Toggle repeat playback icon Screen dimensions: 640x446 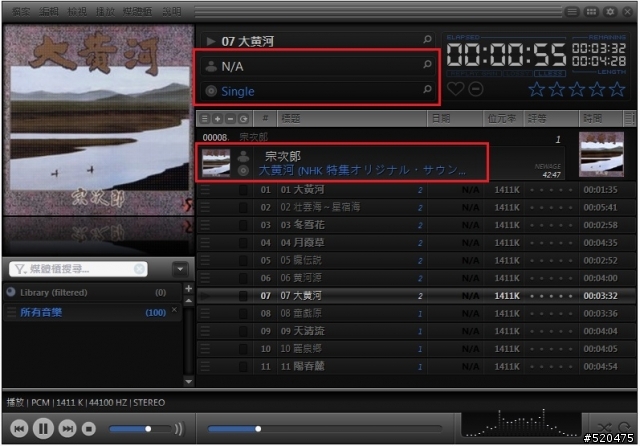[624, 427]
